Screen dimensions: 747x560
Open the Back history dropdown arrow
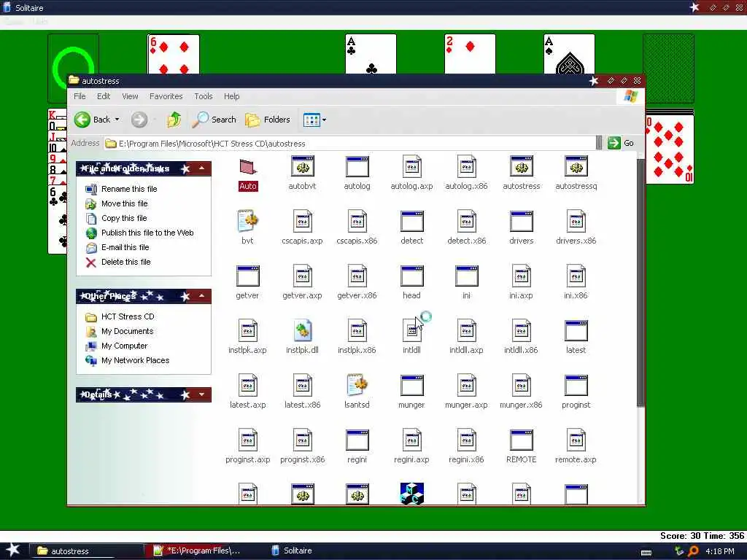coord(117,120)
